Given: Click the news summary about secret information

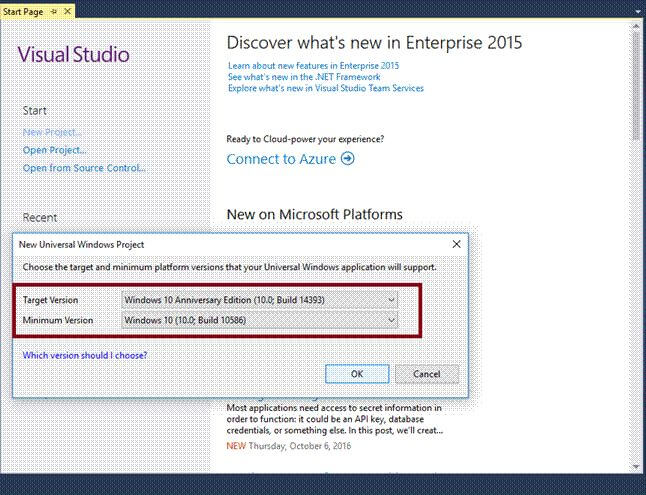Looking at the screenshot, I should (335, 419).
